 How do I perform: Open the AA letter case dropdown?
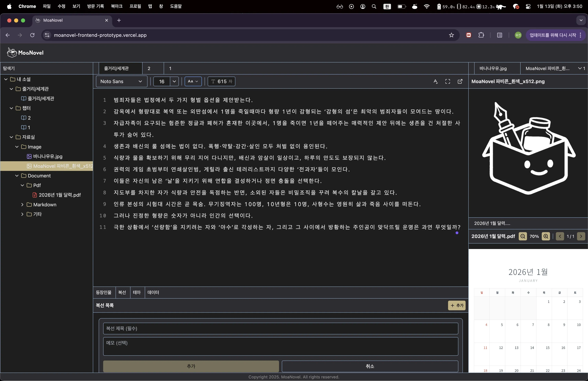click(x=193, y=81)
